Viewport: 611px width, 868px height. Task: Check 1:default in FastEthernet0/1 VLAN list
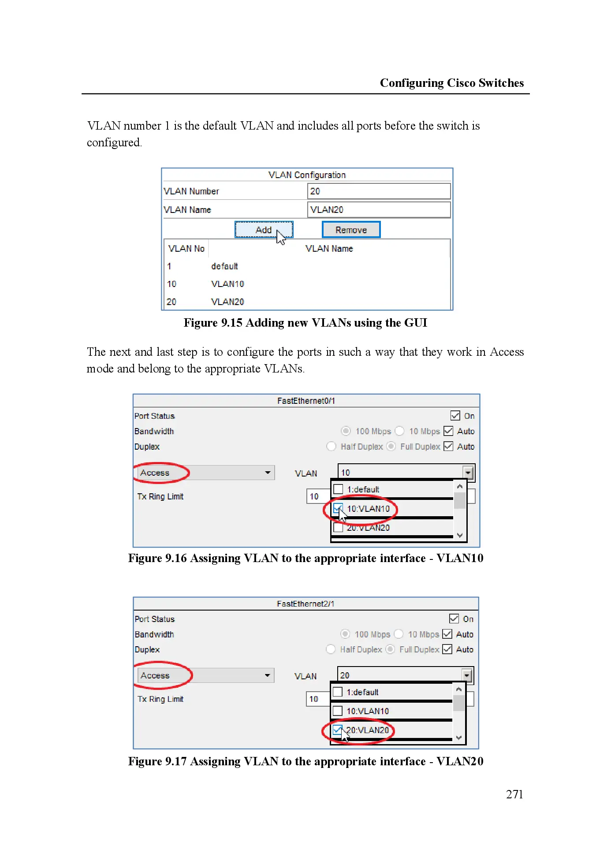(338, 489)
